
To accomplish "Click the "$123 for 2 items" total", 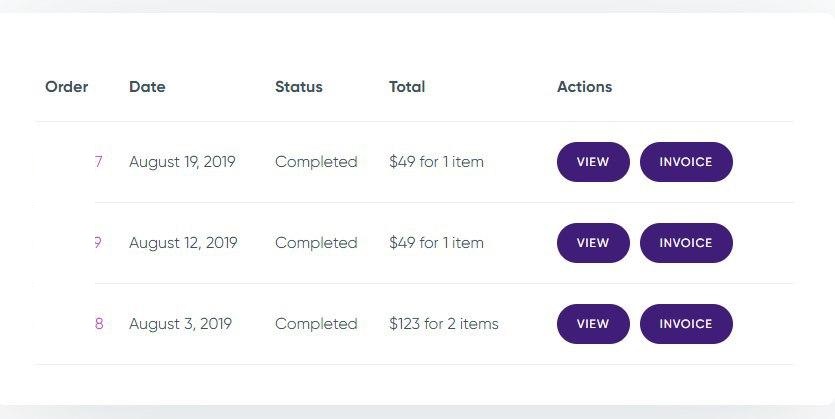I will (x=443, y=324).
